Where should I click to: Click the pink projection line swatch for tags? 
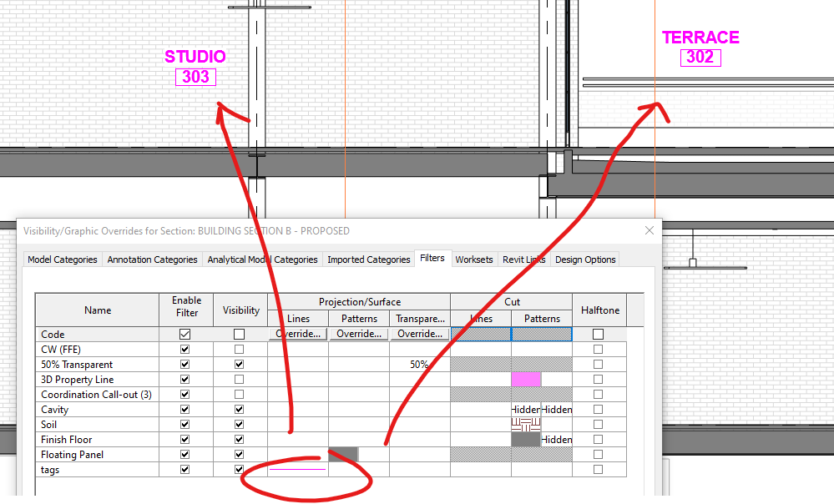[x=298, y=469]
